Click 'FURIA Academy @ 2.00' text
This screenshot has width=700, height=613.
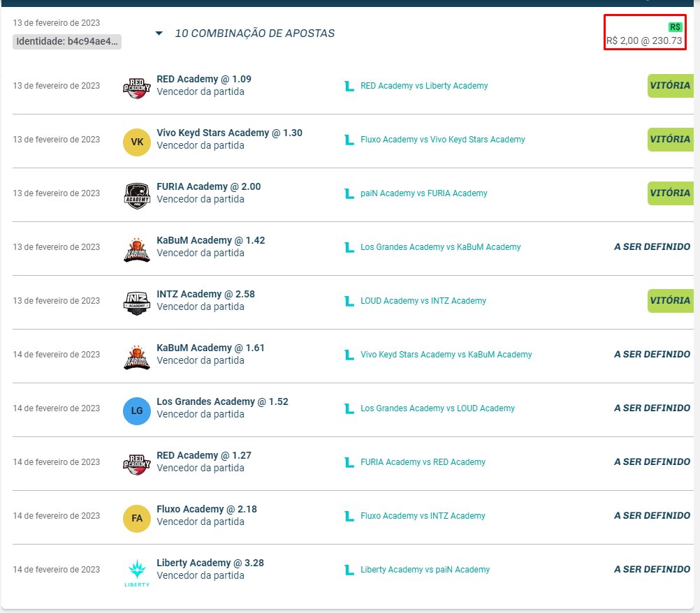pos(208,186)
